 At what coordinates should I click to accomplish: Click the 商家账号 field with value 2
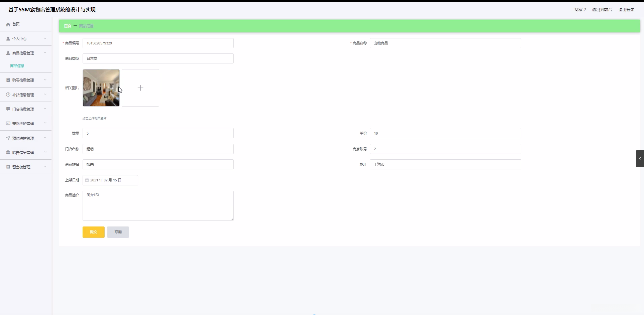445,149
